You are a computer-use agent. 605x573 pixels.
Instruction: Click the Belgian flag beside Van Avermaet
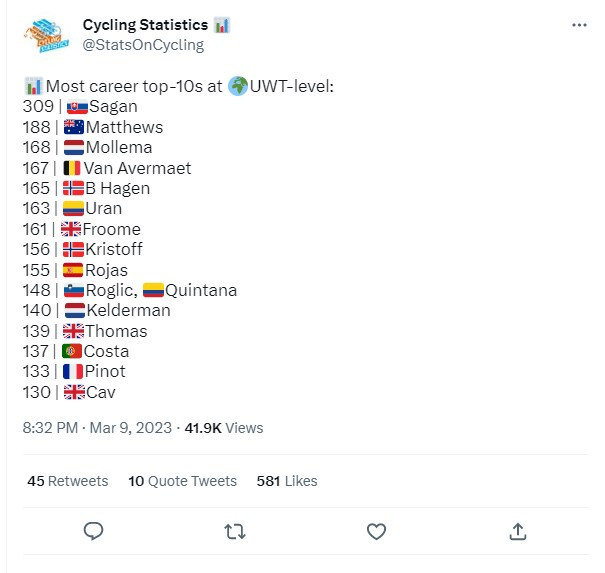(72, 168)
